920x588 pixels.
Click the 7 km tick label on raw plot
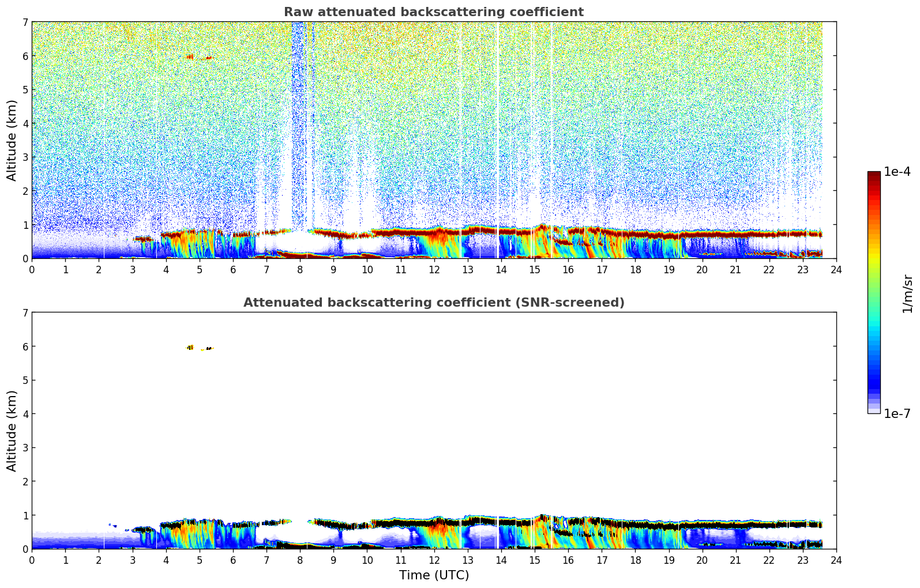[x=25, y=22]
